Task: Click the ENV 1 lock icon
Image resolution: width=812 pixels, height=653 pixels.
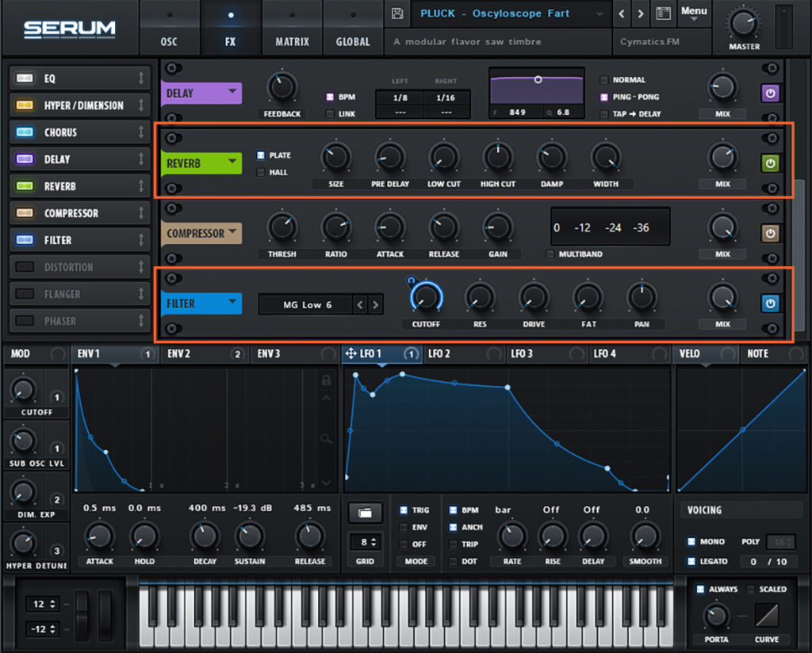Action: pyautogui.click(x=326, y=380)
